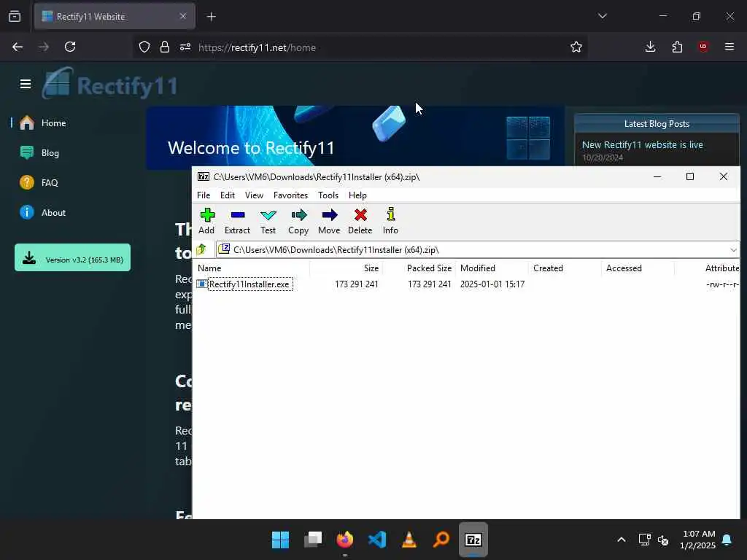Sort by the Modified column header
Image resolution: width=747 pixels, height=560 pixels.
point(492,268)
